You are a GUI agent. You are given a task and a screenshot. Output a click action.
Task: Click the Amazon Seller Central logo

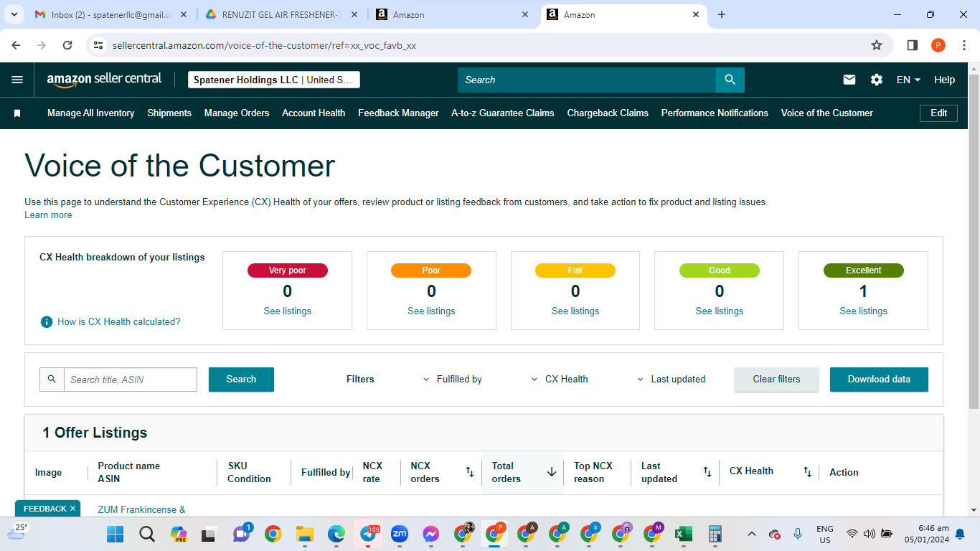tap(104, 80)
